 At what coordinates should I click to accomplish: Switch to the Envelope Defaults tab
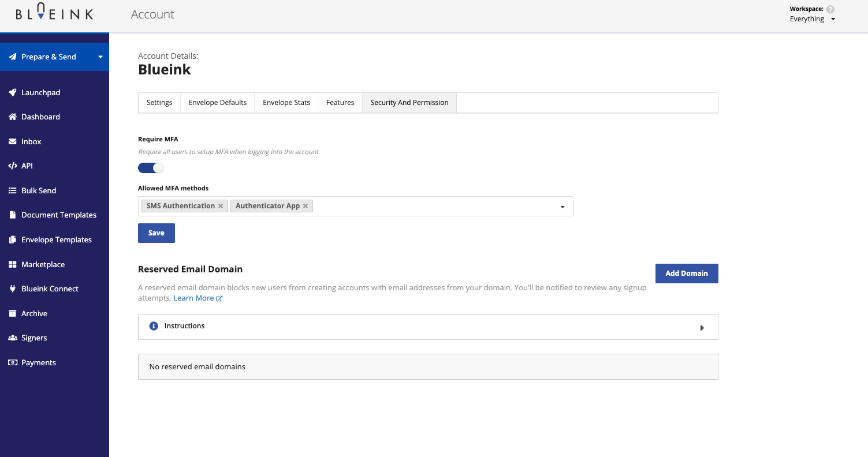tap(218, 103)
